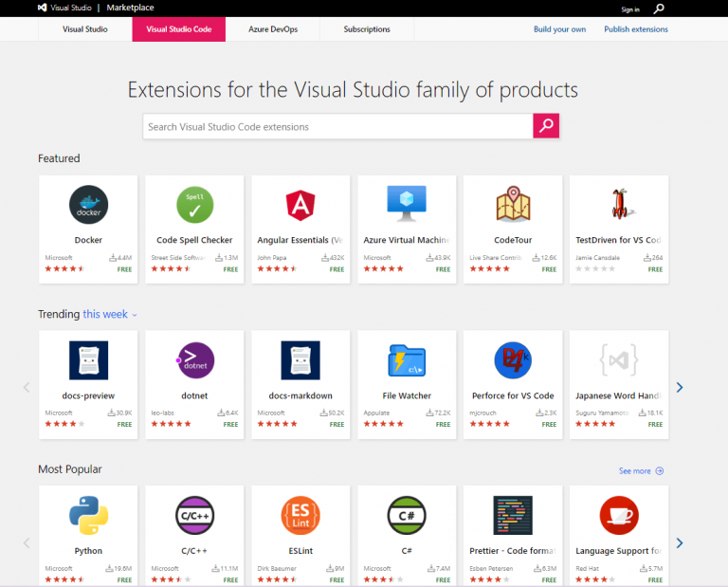This screenshot has width=728, height=587.
Task: Click the C/C++ 11.1M download count
Action: [226, 568]
